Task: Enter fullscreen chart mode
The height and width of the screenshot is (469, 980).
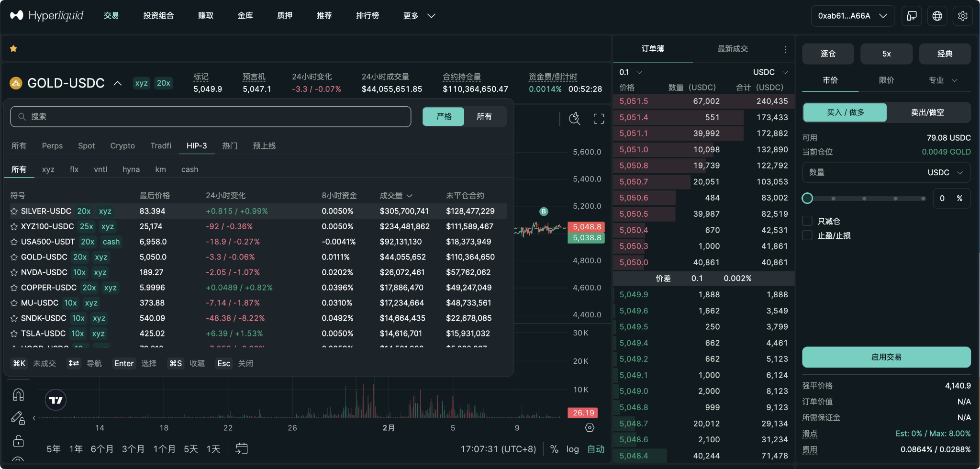Action: (598, 118)
